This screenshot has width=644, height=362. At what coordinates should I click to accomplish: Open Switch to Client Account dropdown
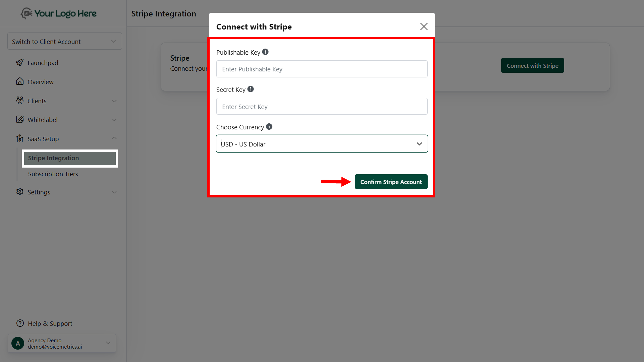tap(113, 41)
